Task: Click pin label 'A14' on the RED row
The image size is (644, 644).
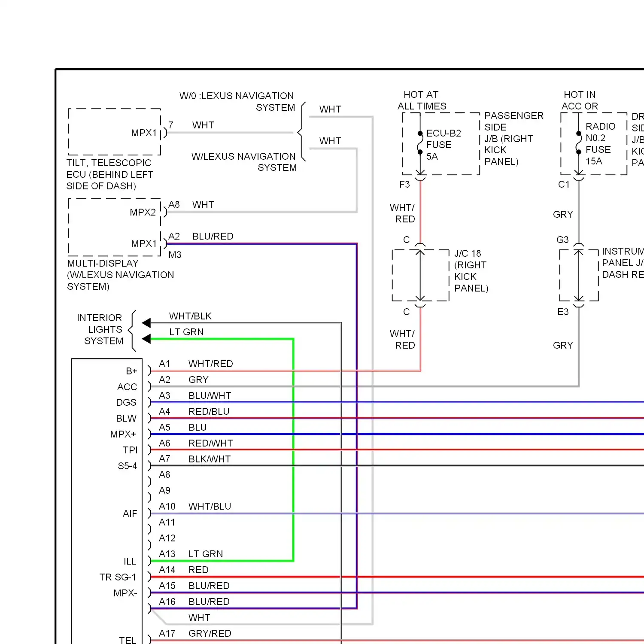Action: point(167,570)
